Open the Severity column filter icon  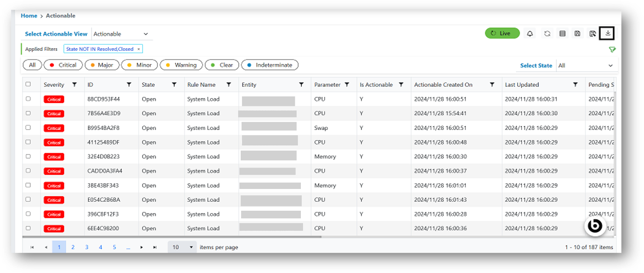point(75,84)
